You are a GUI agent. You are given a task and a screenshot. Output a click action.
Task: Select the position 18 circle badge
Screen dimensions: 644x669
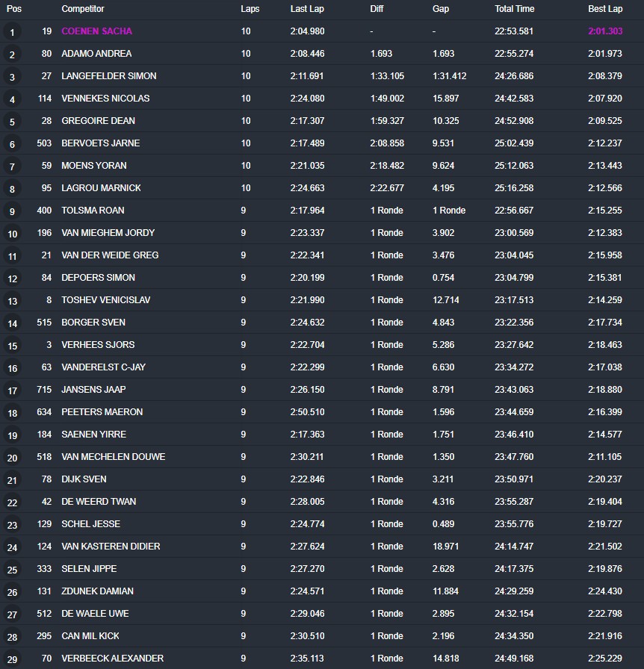[x=12, y=413]
